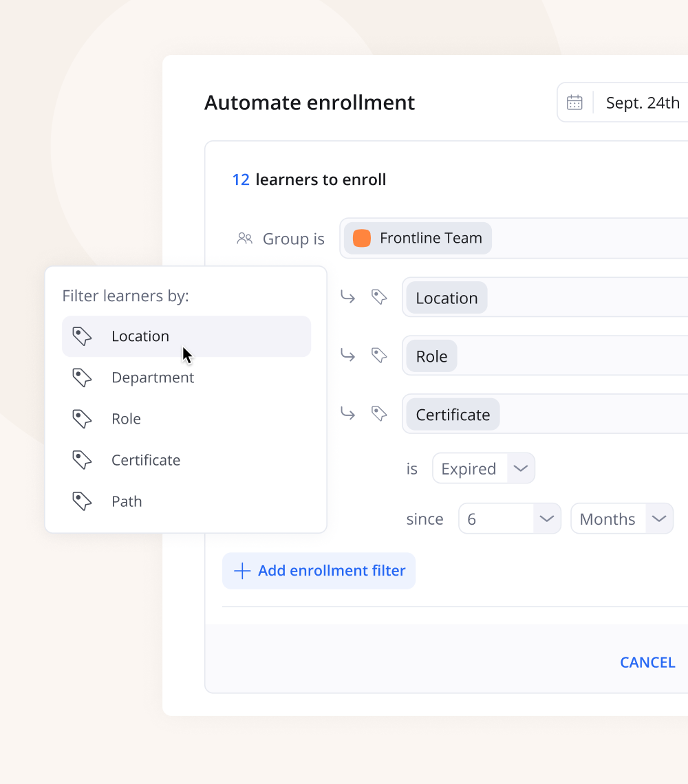Image resolution: width=688 pixels, height=784 pixels.
Task: Click the tag icon beside Path menu entry
Action: pos(82,501)
